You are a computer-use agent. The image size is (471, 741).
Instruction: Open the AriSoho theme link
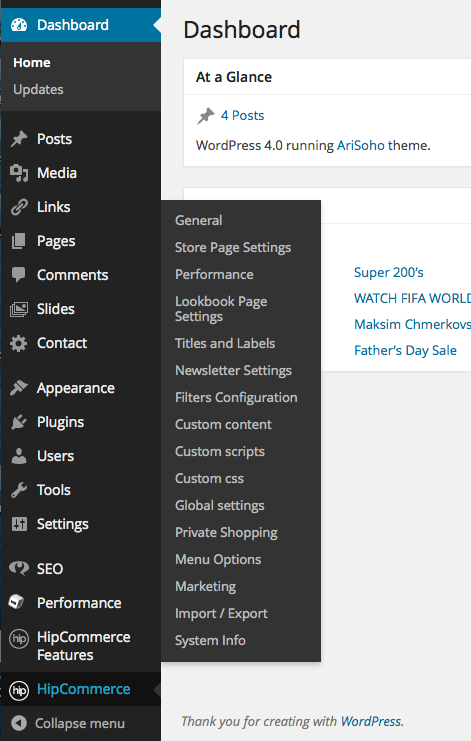click(x=360, y=145)
